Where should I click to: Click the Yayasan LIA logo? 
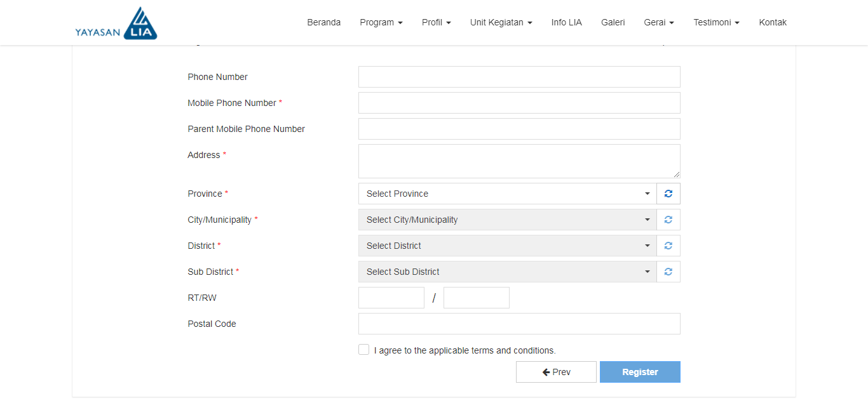pyautogui.click(x=116, y=23)
